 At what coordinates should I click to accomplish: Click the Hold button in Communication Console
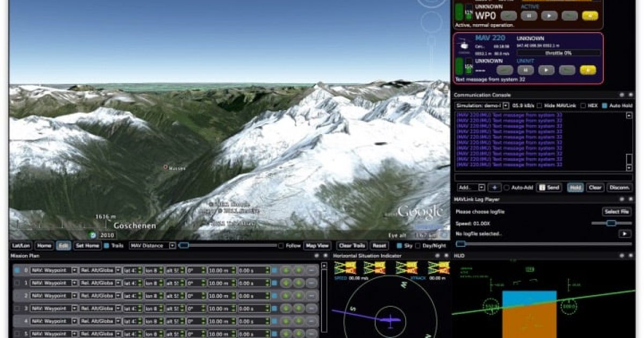(575, 188)
